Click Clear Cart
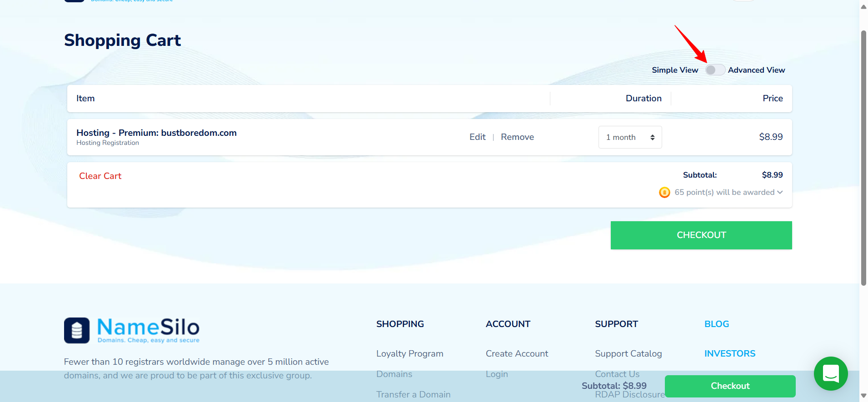This screenshot has height=402, width=868. click(100, 176)
